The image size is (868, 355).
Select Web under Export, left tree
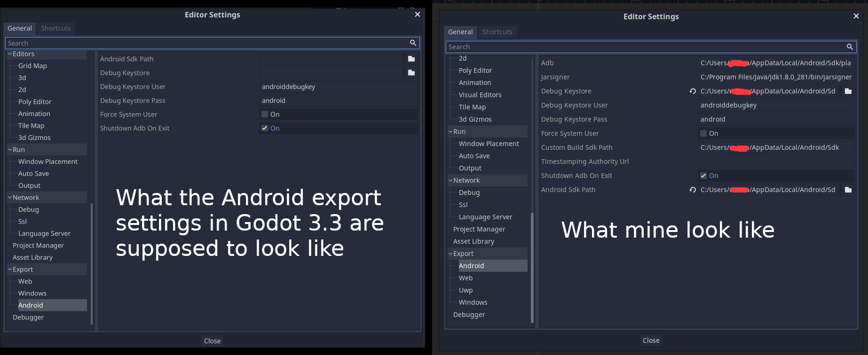coord(25,281)
